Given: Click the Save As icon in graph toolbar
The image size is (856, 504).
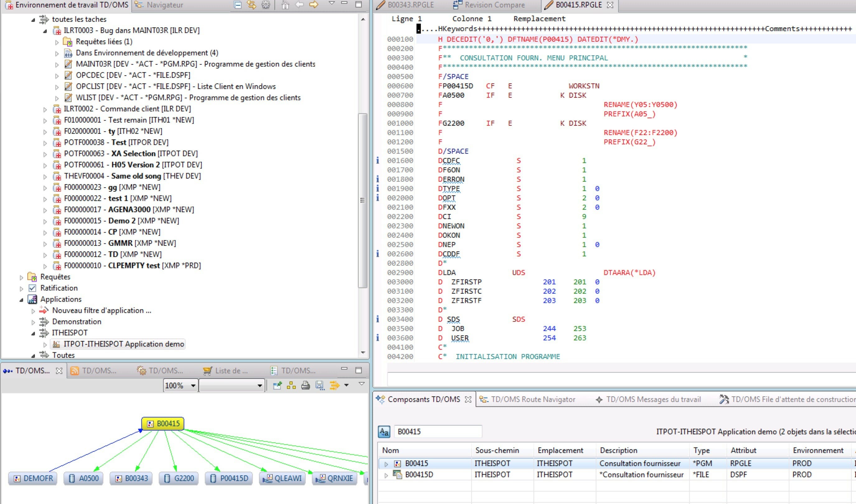Looking at the screenshot, I should 320,385.
